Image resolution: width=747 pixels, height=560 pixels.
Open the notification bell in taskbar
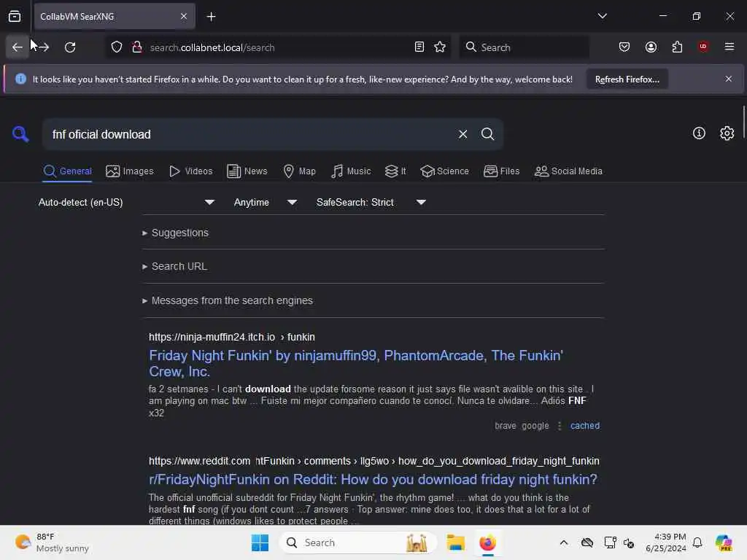click(x=697, y=542)
